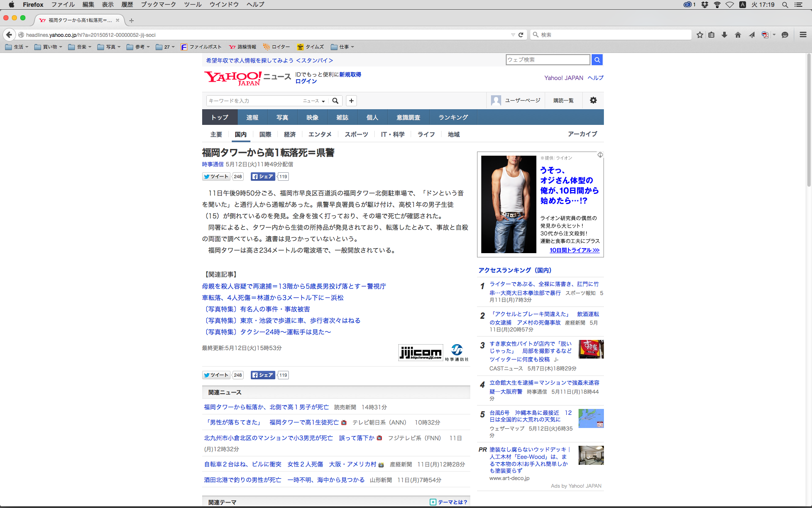Open the ログイン link
The height and width of the screenshot is (508, 812).
coord(306,81)
